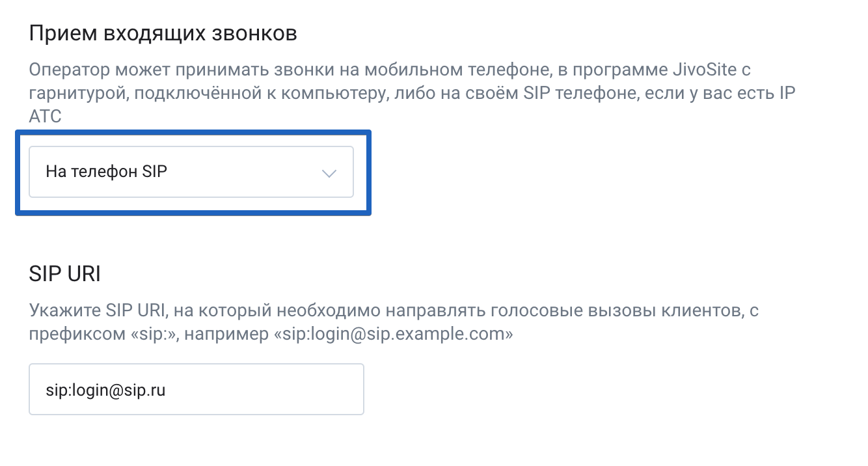Click the "На телефон SIP" selected value text
This screenshot has height=466, width=868.
point(107,172)
